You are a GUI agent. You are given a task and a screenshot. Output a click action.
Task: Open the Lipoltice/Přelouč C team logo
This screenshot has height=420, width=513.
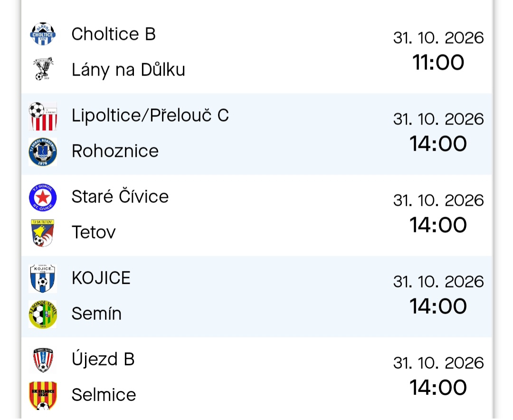43,116
